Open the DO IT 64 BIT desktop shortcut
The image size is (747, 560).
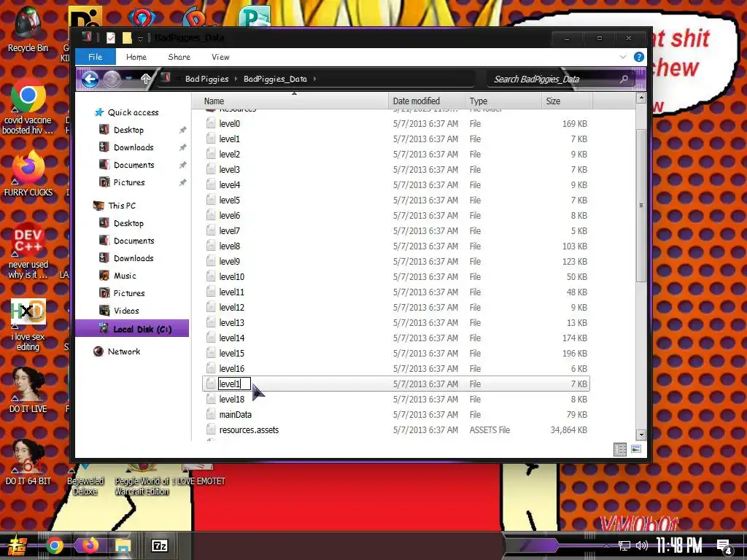(28, 463)
